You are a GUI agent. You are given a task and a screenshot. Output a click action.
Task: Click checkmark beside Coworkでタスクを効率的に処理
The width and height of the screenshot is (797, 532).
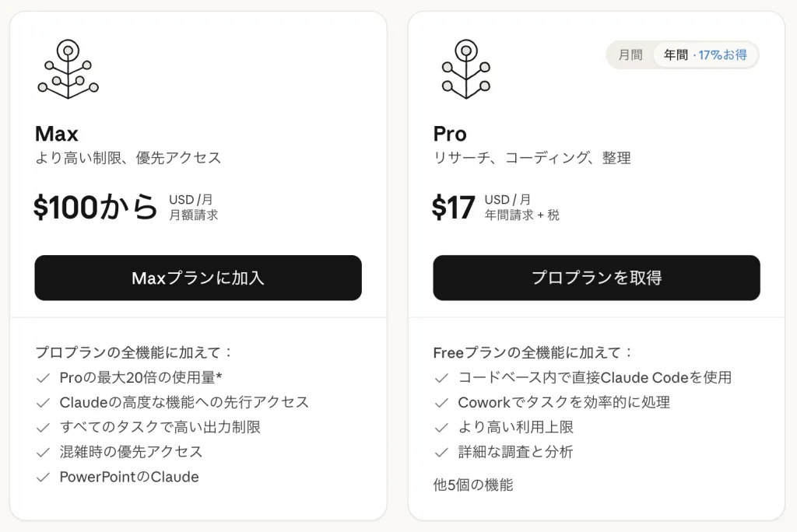coord(442,403)
